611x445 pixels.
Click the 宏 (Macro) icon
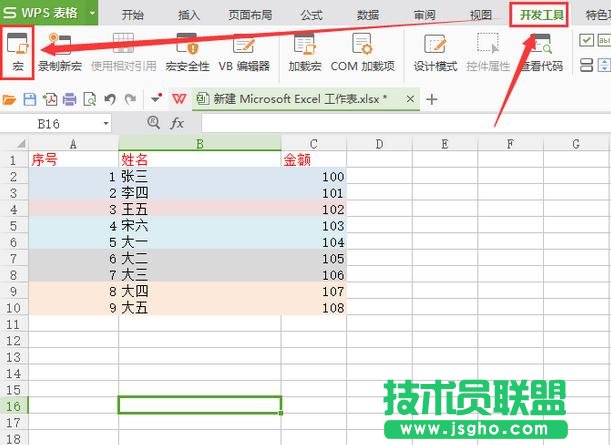coord(18,50)
